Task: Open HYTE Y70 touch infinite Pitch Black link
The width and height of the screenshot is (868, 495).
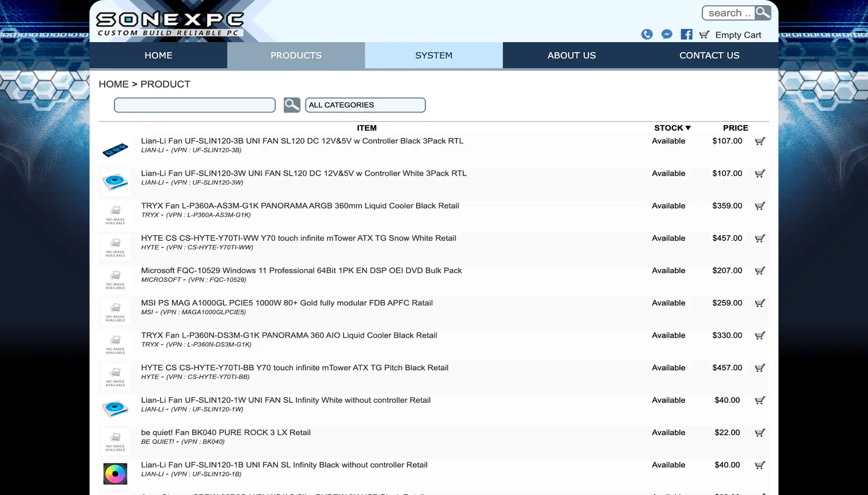Action: click(294, 367)
